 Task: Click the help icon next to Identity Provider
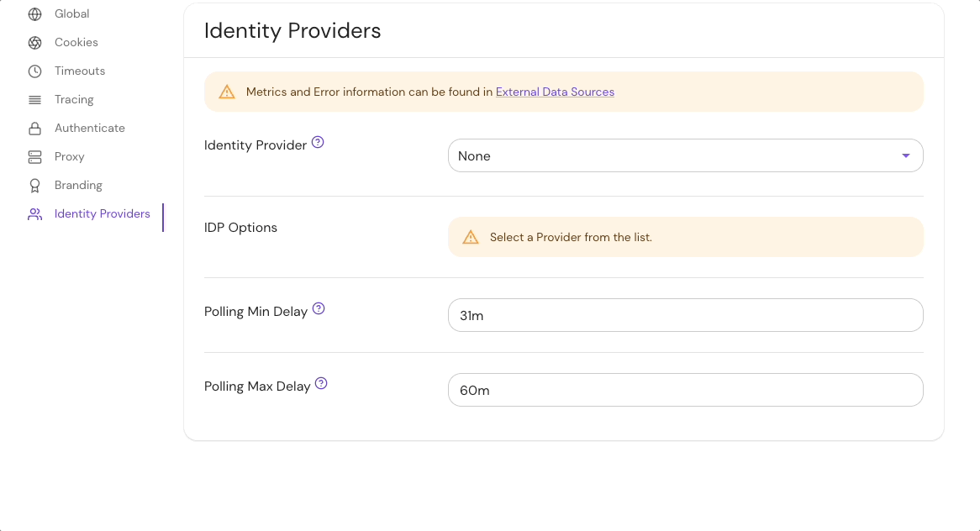click(x=318, y=142)
